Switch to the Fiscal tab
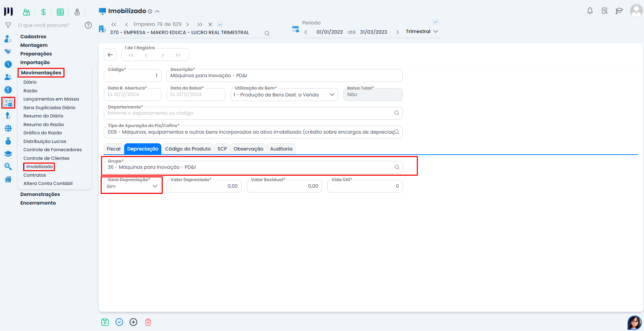644x331 pixels. click(113, 149)
